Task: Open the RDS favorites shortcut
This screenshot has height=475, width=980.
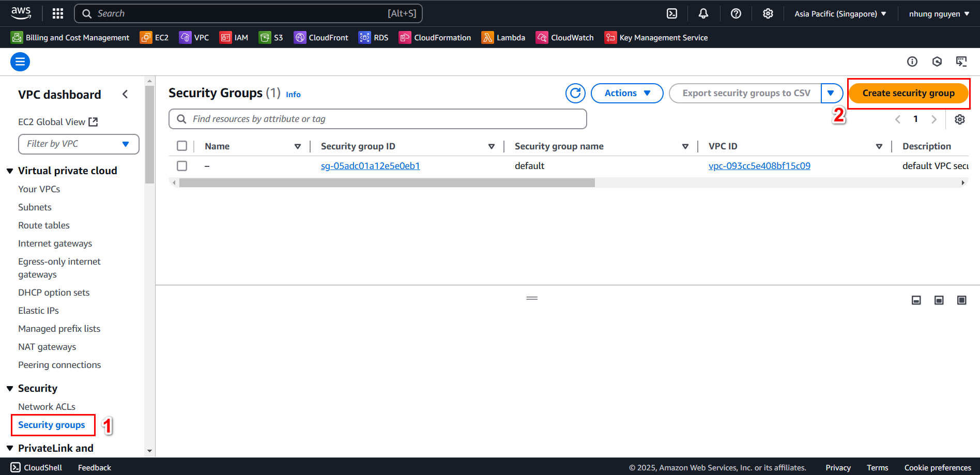Action: tap(373, 38)
